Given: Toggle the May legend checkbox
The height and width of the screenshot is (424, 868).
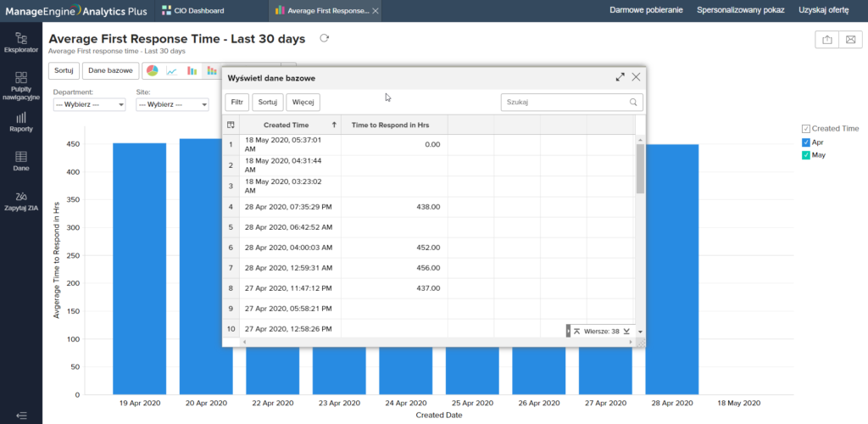Looking at the screenshot, I should point(806,155).
